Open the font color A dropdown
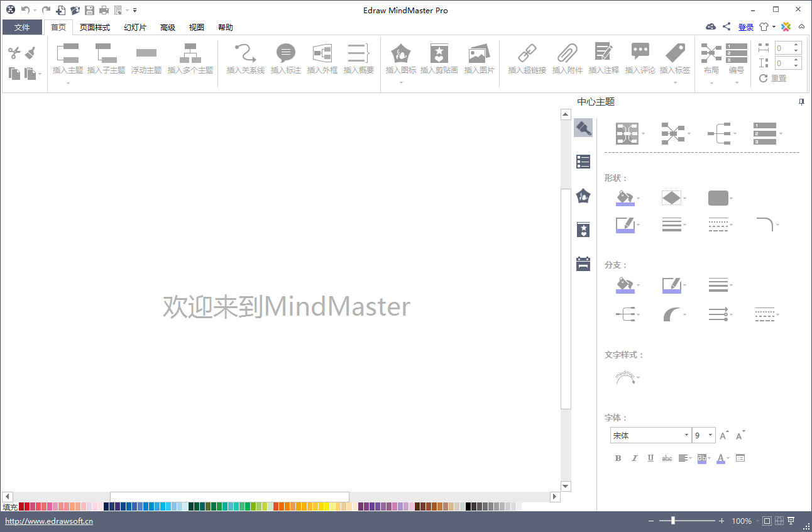Screen dimensions: 812x532 pos(728,458)
